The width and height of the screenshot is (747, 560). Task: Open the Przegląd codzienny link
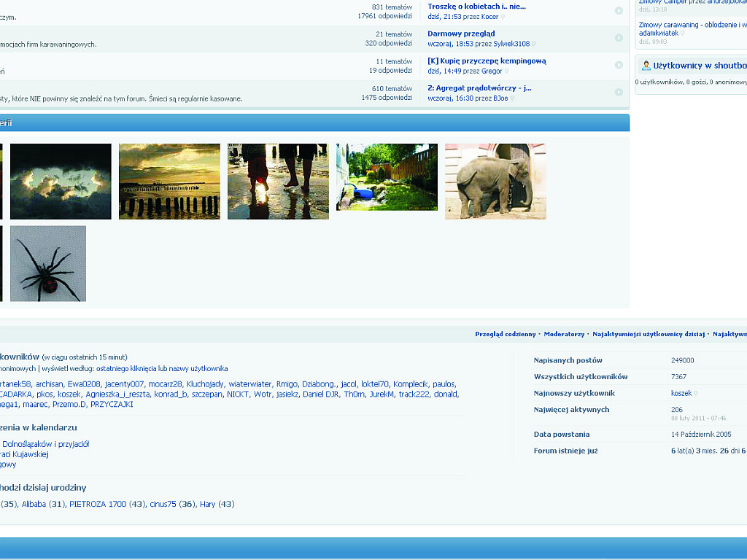[x=505, y=334]
